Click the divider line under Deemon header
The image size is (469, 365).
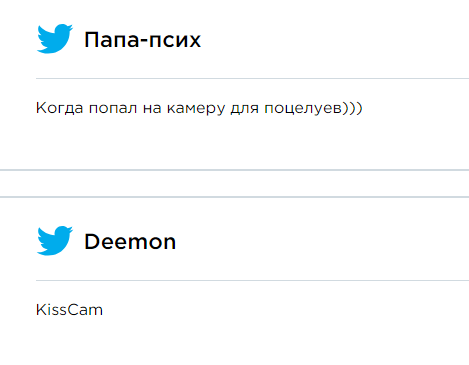252,281
